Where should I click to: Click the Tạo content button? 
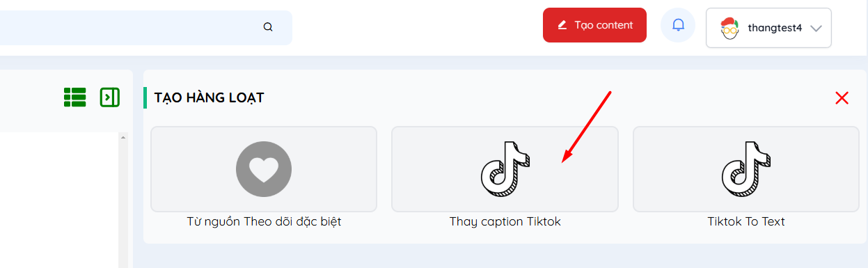click(x=594, y=25)
